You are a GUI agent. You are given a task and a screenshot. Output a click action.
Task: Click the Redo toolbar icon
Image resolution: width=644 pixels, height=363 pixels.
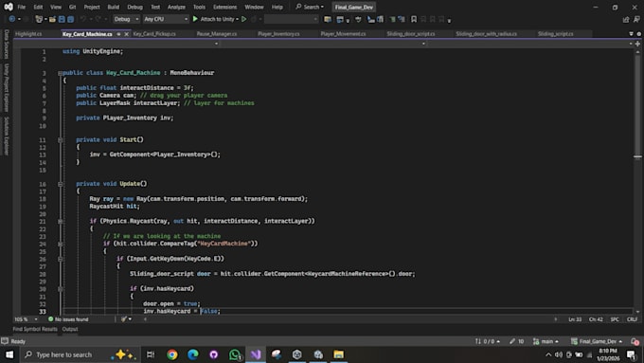(x=98, y=19)
